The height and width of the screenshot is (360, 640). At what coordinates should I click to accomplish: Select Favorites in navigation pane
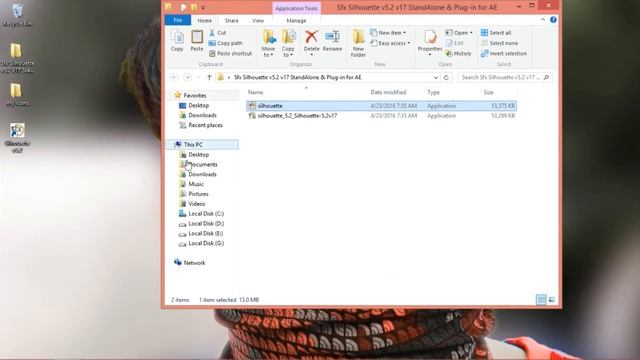195,96
